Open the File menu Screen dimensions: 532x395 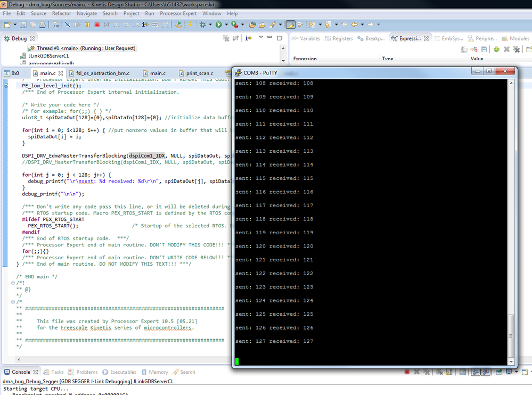(x=7, y=13)
